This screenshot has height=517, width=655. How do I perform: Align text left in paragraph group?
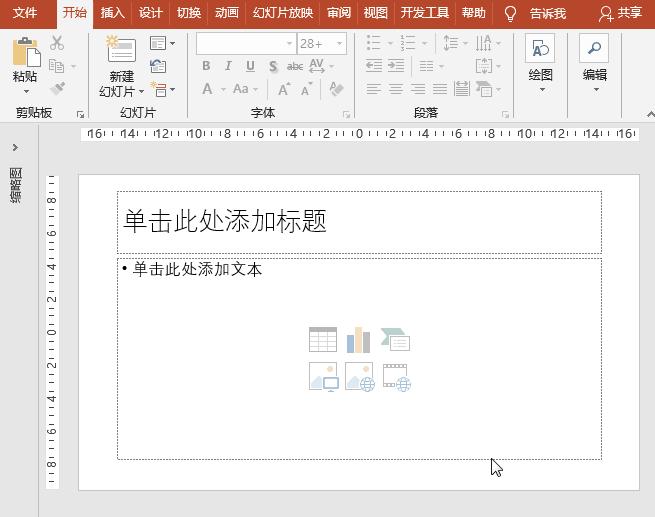click(373, 89)
